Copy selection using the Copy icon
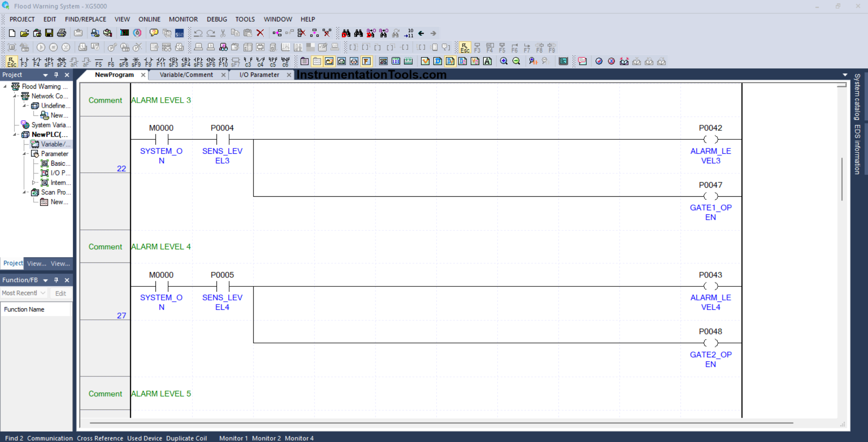This screenshot has width=868, height=442. click(x=235, y=33)
